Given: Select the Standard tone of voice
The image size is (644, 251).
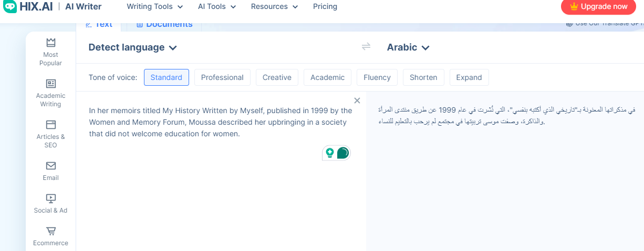Looking at the screenshot, I should (166, 77).
